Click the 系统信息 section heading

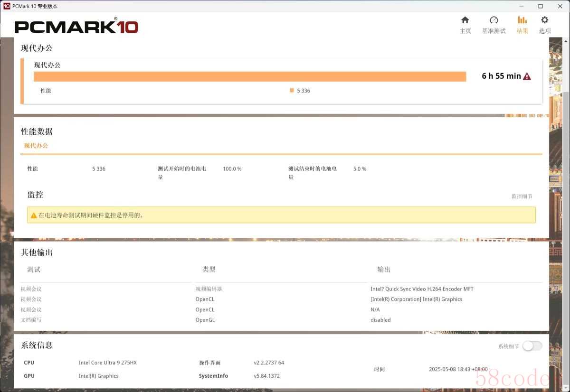[x=37, y=345]
